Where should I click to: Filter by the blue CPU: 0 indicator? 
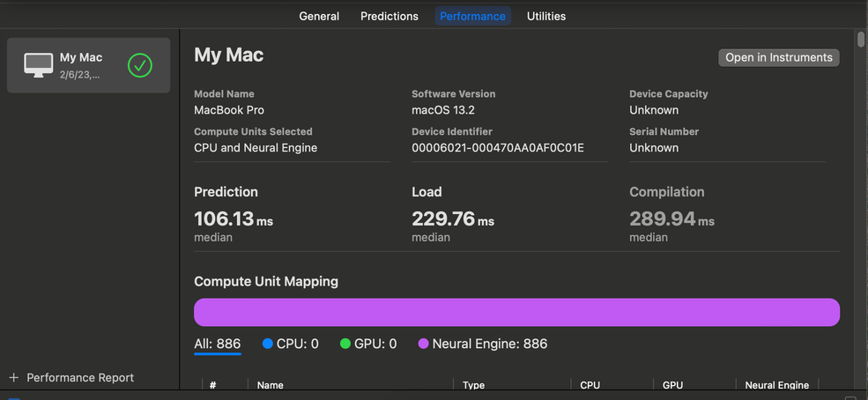pos(290,344)
